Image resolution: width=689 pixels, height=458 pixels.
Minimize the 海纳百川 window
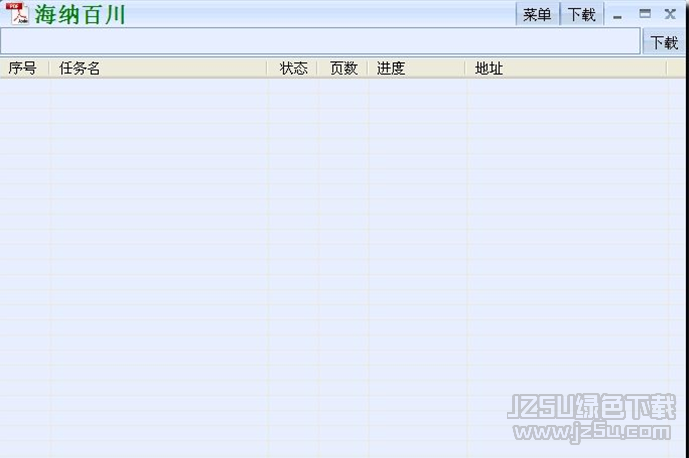617,15
